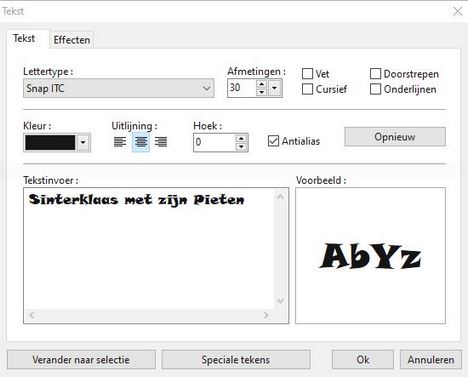The width and height of the screenshot is (468, 377).
Task: Click the Opnieuw button
Action: (x=395, y=137)
